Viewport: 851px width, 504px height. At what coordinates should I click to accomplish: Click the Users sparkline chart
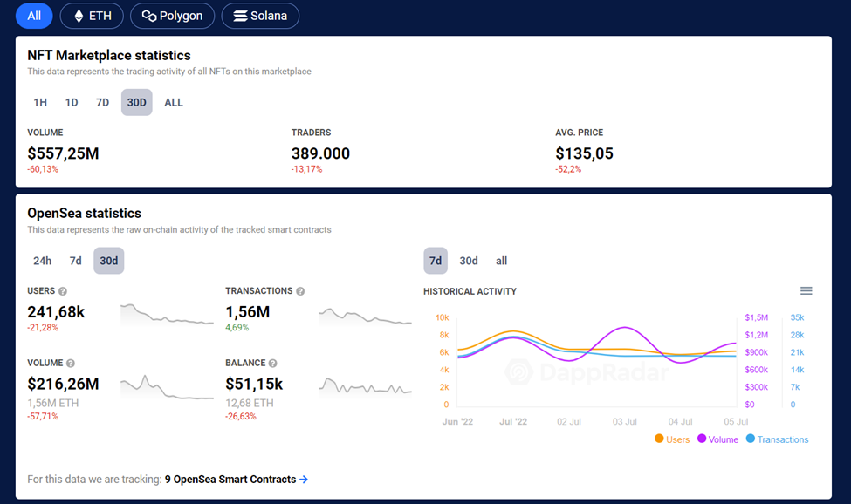[x=167, y=315]
